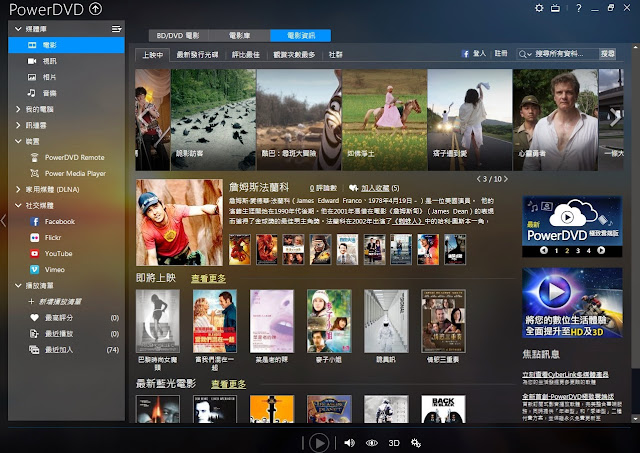The image size is (640, 453).
Task: Collapse the media library section
Action: point(18,29)
